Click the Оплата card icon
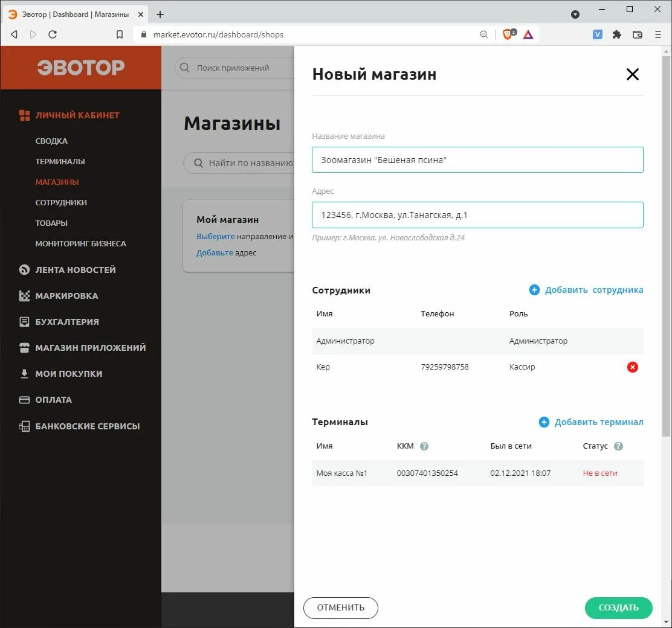Screen dimensions: 672x628 point(24,400)
